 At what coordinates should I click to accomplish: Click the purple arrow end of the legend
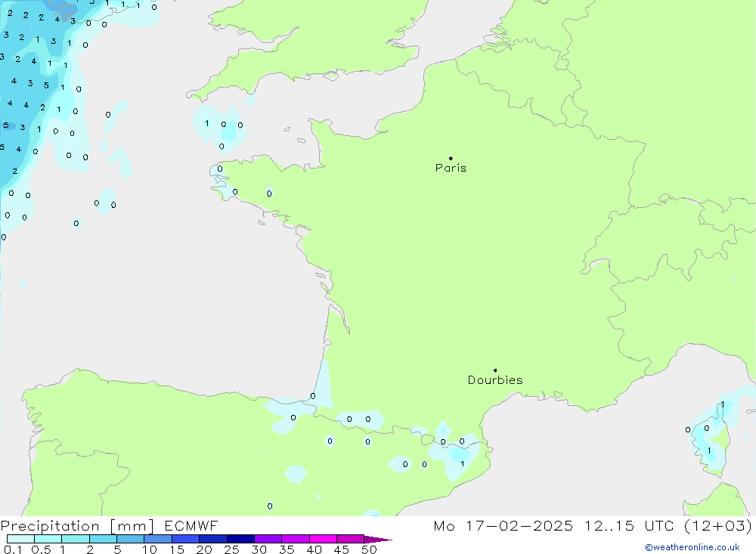[377, 540]
